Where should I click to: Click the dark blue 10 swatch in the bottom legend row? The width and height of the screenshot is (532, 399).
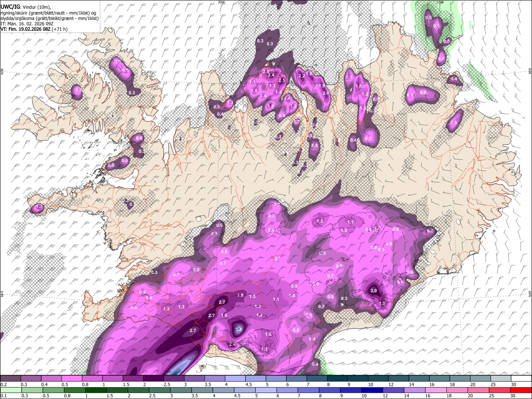pyautogui.click(x=372, y=390)
